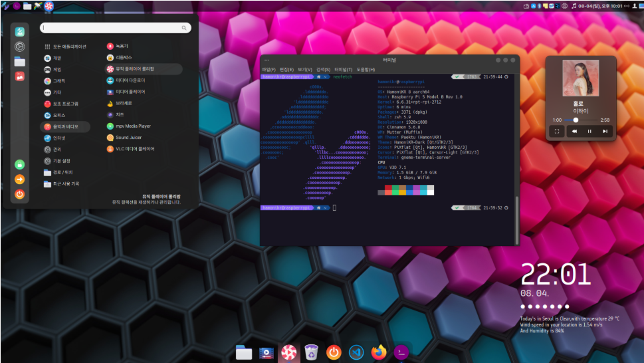644x363 pixels.
Task: Pause the song in the music widget
Action: pos(590,132)
